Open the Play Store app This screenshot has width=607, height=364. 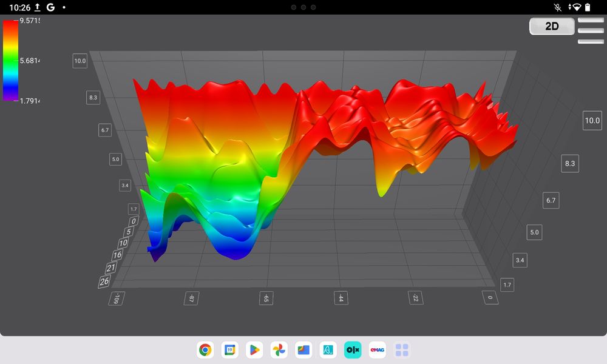coord(254,350)
